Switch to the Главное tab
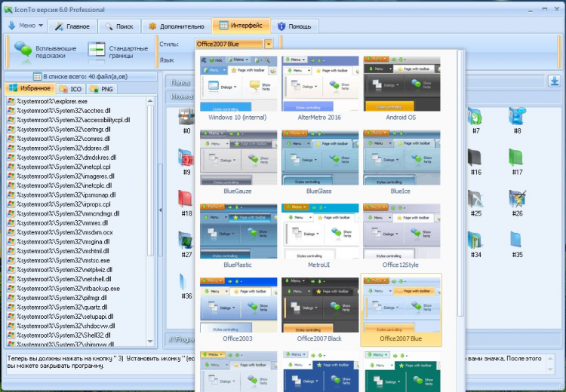 72,26
